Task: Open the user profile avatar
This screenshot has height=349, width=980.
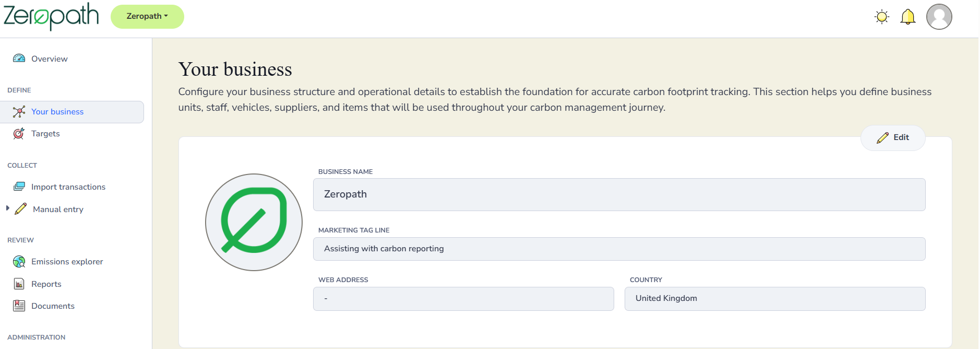Action: pyautogui.click(x=939, y=17)
